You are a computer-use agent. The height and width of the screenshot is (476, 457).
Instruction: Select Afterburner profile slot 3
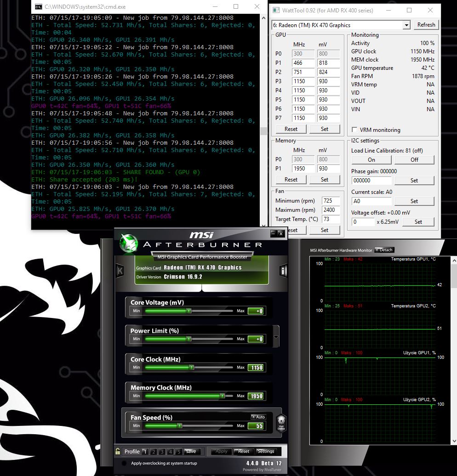(162, 451)
